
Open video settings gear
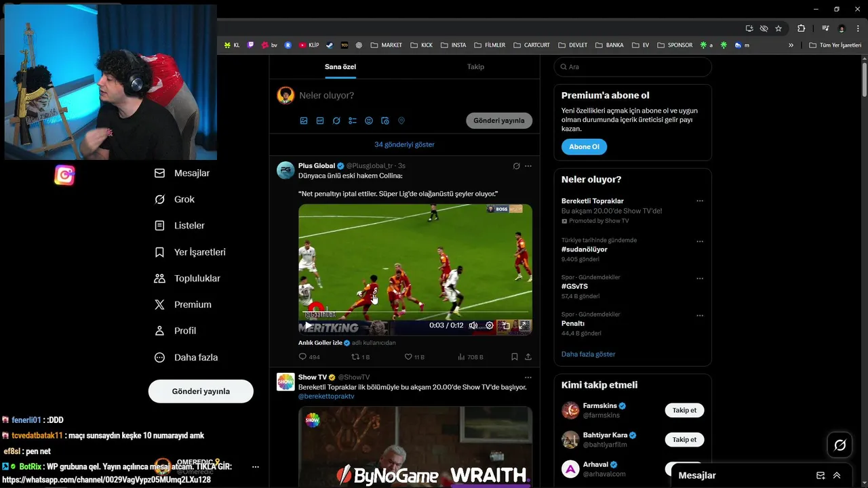pos(490,325)
